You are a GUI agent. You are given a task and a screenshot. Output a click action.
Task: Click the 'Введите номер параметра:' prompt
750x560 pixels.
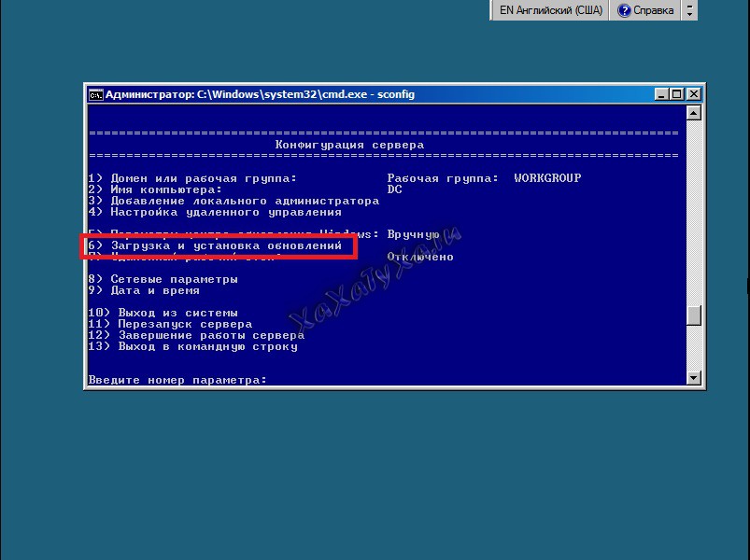tap(177, 381)
